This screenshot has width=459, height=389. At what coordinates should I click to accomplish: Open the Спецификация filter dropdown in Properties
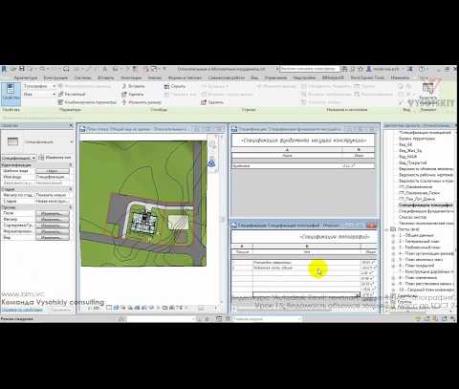pos(19,158)
